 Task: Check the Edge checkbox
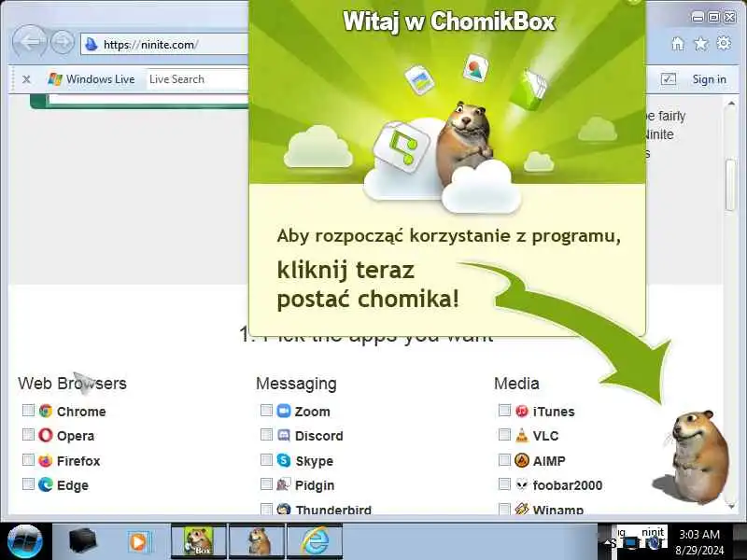[x=28, y=484]
